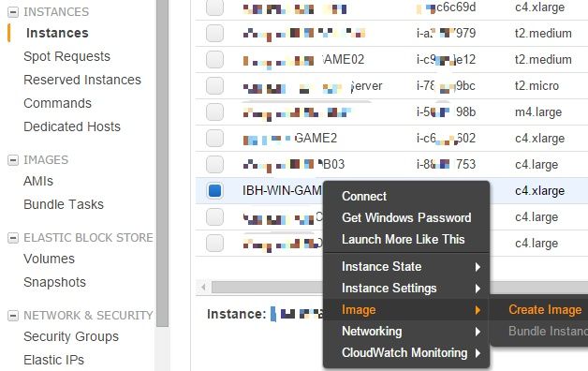
Task: Collapse the INSTANCES section in sidebar
Action: pos(13,12)
